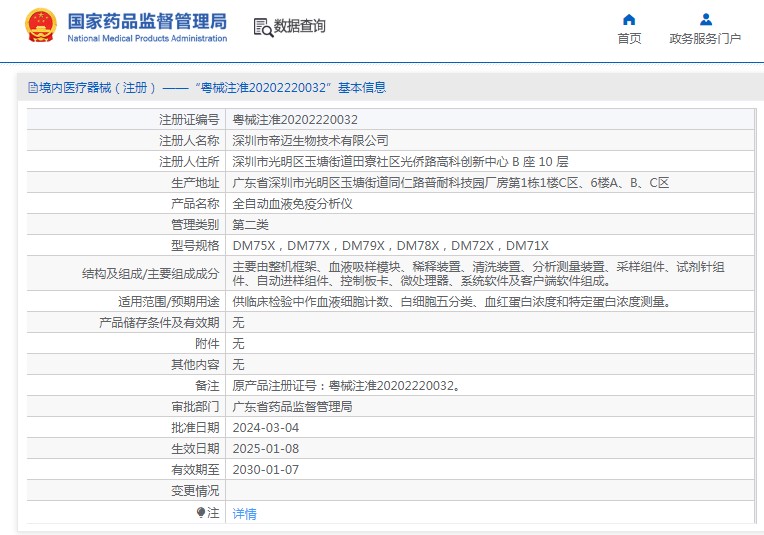The image size is (764, 535).
Task: Open the 政务服务门户 text link
Action: tap(705, 39)
